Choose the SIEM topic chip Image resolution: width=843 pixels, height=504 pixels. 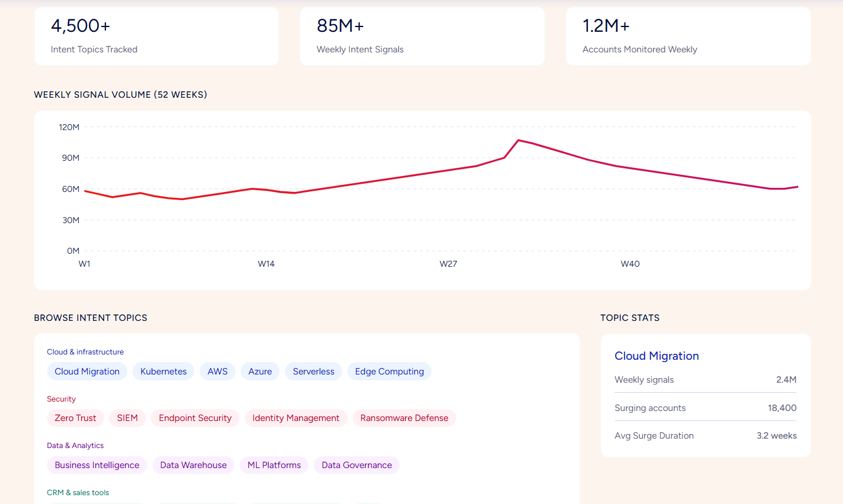[127, 418]
